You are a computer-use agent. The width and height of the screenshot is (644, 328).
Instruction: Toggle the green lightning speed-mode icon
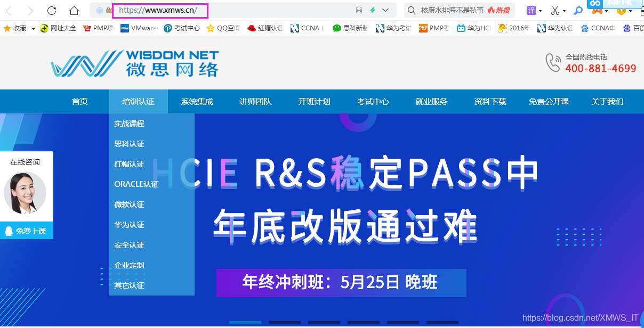pos(373,10)
